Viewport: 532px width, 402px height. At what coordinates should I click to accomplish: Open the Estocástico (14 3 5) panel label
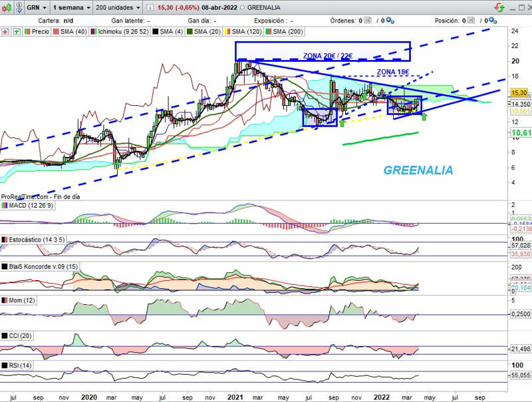coord(33,240)
